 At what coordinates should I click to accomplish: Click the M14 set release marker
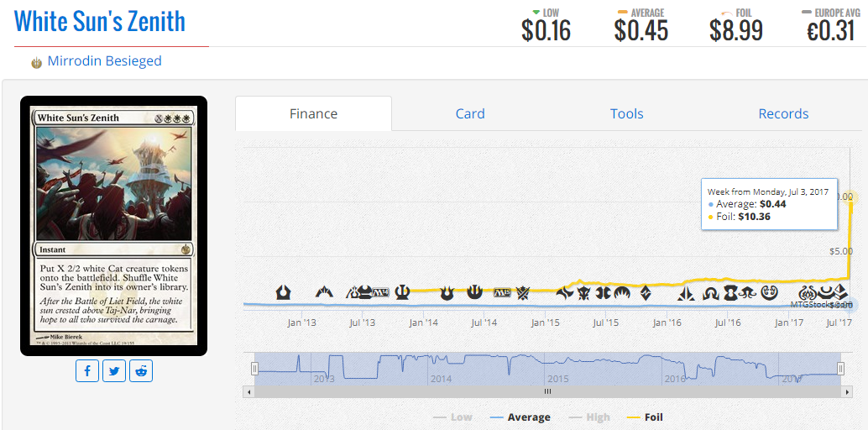(x=381, y=291)
